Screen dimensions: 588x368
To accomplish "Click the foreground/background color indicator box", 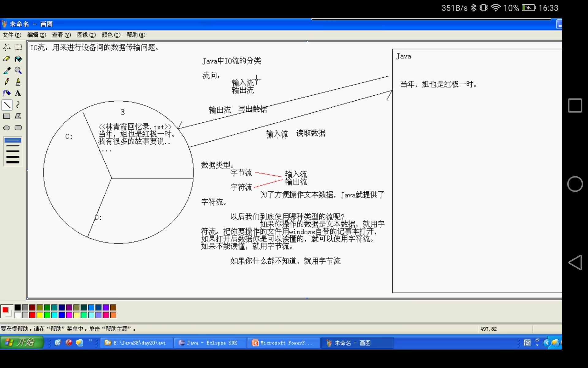I will (7, 311).
